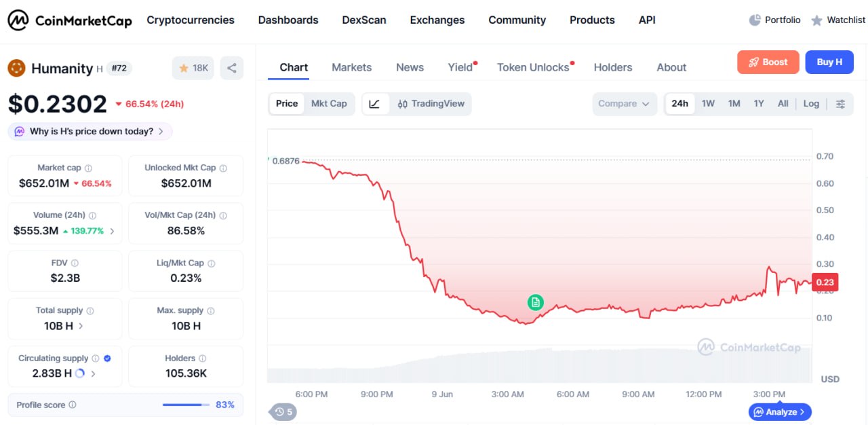This screenshot has height=425, width=868.
Task: Switch to the News tab
Action: (x=410, y=67)
